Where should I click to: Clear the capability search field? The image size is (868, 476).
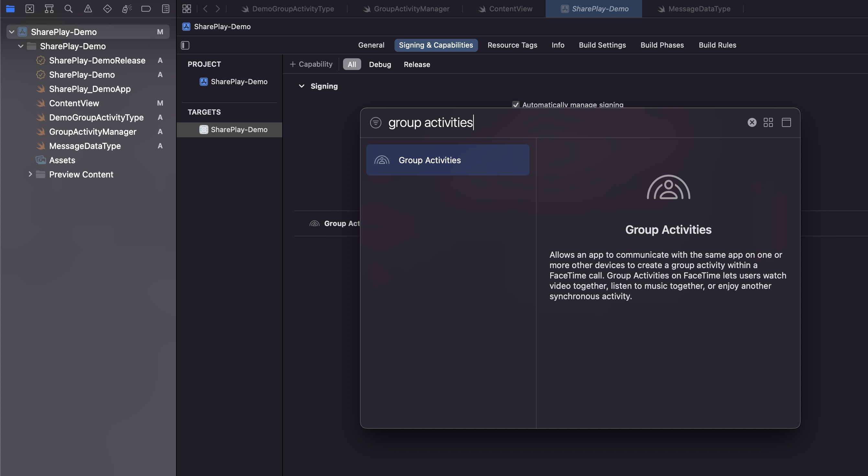pyautogui.click(x=752, y=122)
